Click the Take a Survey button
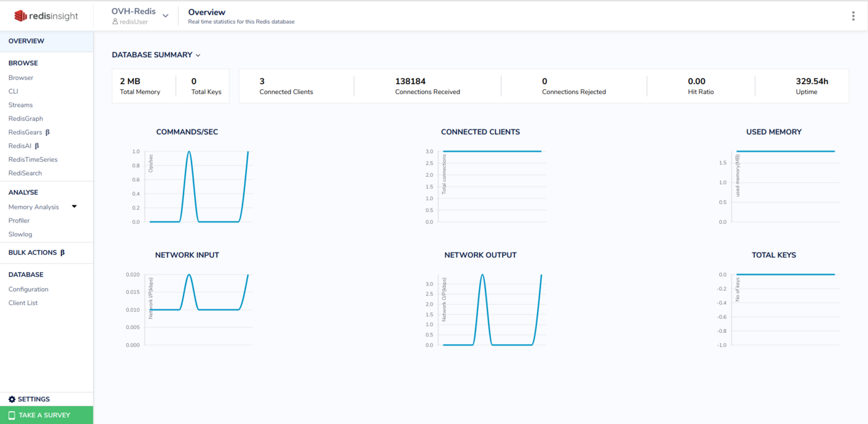Viewport: 868px width, 424px height. coord(46,415)
